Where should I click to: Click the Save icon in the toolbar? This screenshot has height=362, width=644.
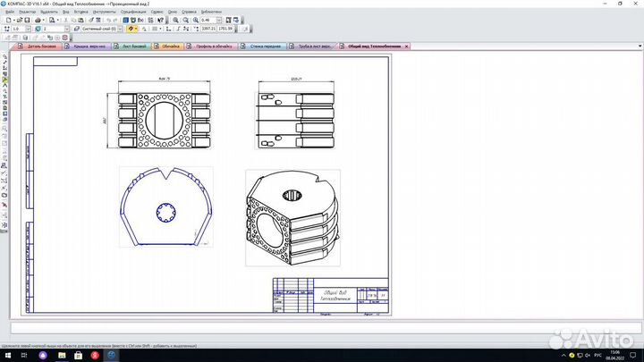point(26,20)
